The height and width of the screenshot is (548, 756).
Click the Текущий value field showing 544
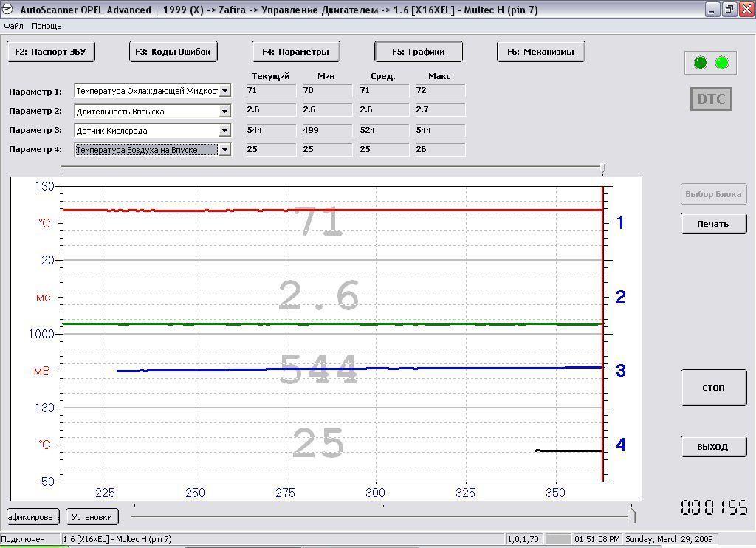[271, 131]
